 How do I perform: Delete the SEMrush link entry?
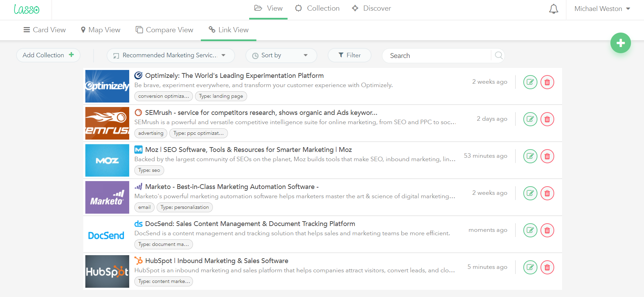point(547,119)
